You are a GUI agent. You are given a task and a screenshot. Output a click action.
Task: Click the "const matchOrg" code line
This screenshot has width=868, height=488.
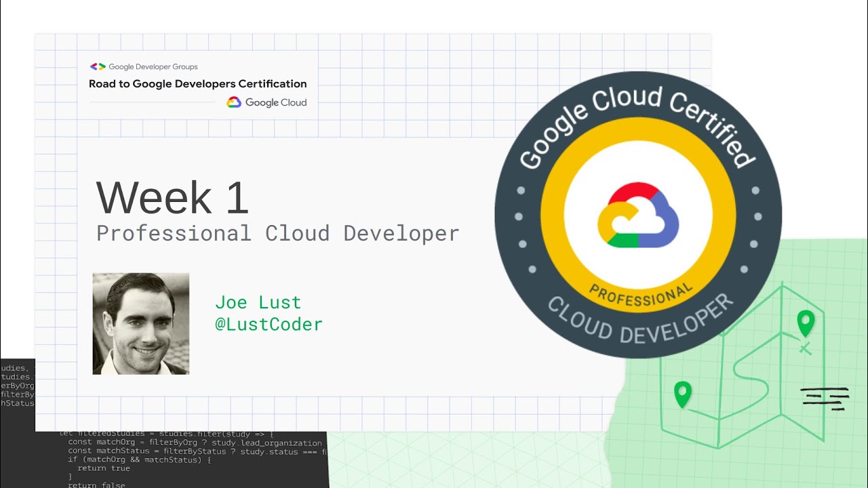(195, 443)
